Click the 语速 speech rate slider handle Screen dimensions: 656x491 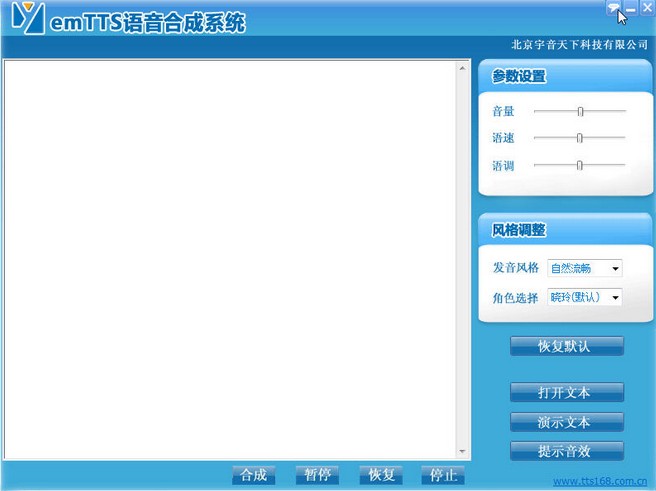579,138
